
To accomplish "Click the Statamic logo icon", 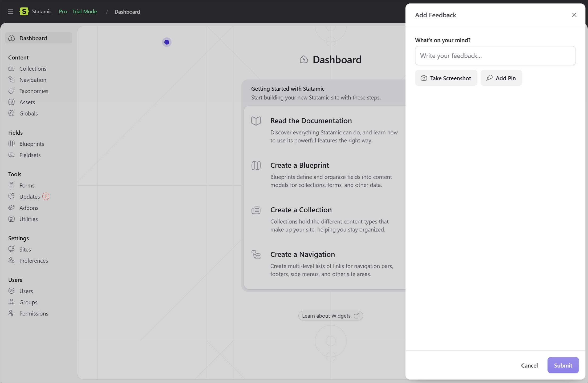I will 24,11.
